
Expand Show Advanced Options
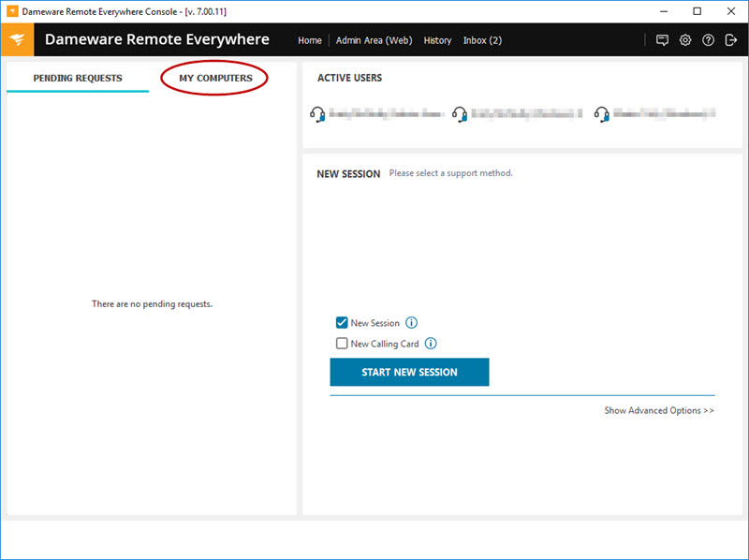[x=659, y=410]
